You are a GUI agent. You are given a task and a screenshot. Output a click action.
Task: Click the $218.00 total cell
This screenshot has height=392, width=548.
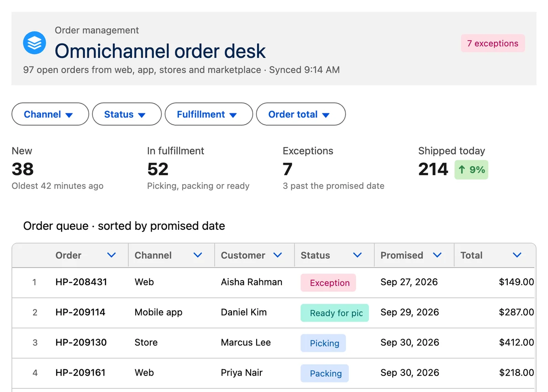click(516, 372)
